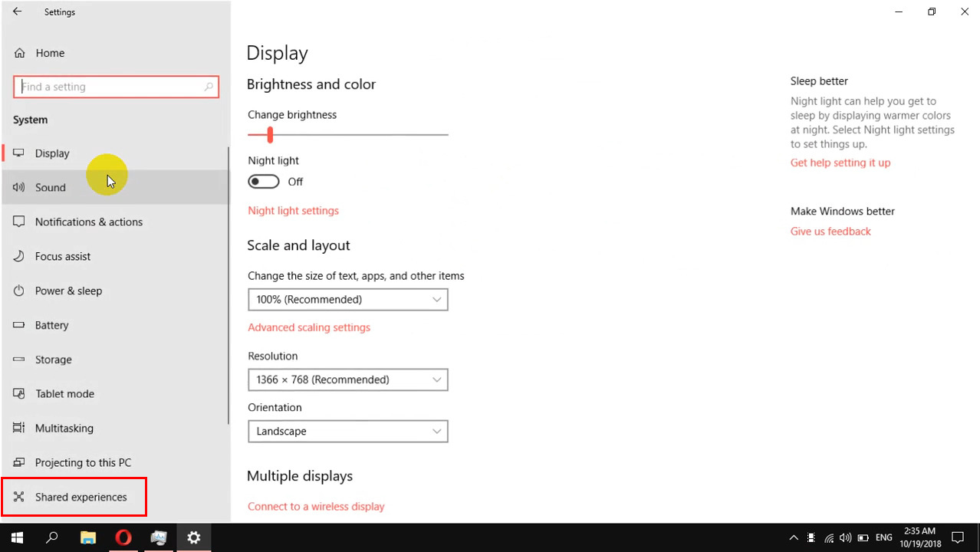Launch Opera from the taskbar

coord(123,537)
